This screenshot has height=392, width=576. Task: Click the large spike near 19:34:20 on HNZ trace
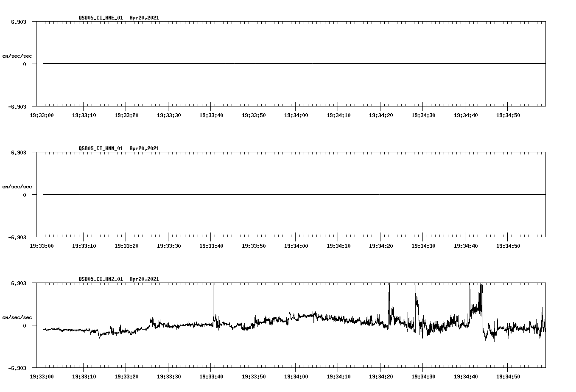point(389,293)
